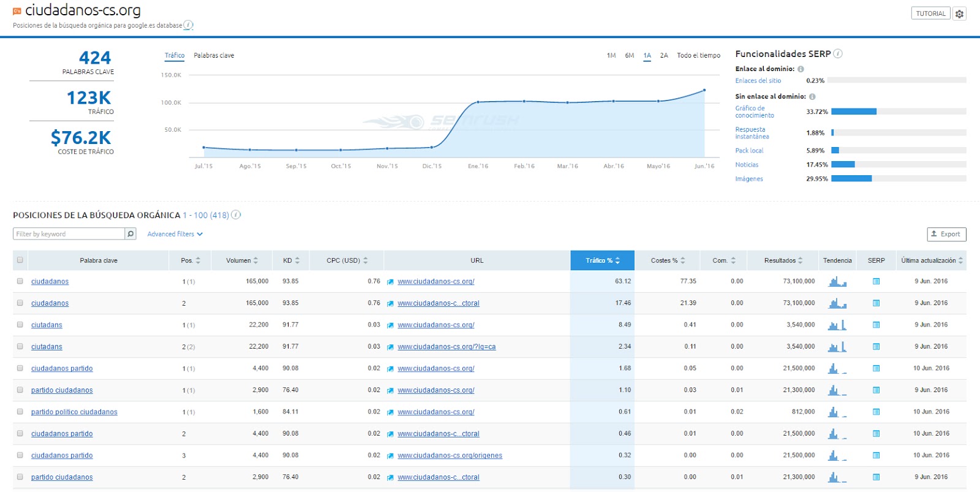Expand Advanced filters dropdown
980x492 pixels.
tap(175, 234)
